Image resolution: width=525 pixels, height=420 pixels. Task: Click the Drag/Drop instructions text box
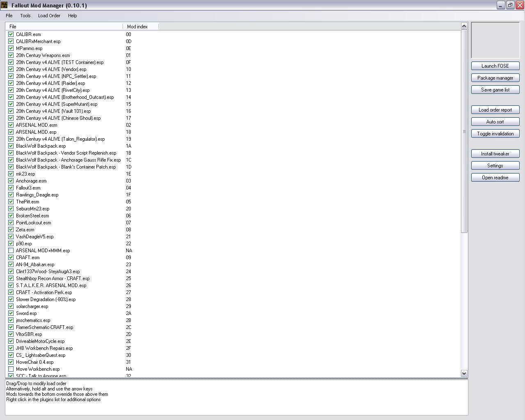pyautogui.click(x=237, y=397)
